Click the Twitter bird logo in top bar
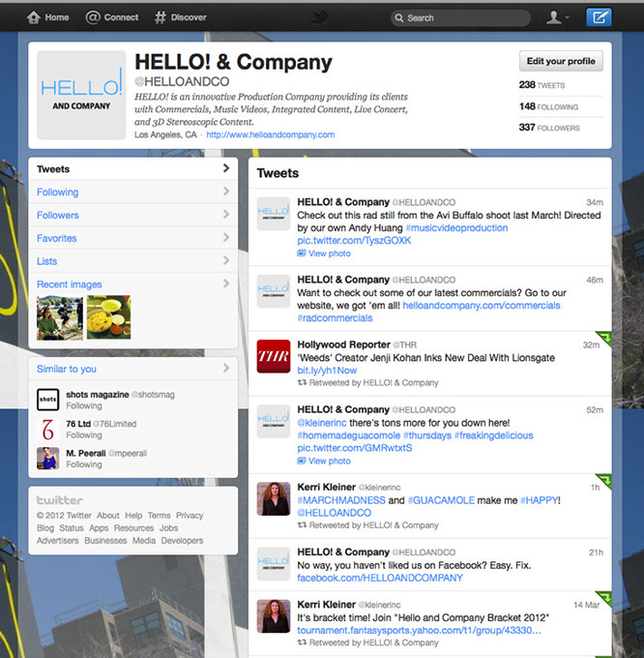The image size is (644, 658). pos(321,17)
